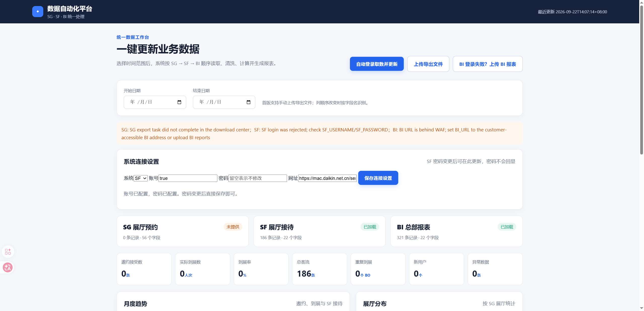This screenshot has width=644, height=311.
Task: Click 上传导出文件 button
Action: pos(428,64)
